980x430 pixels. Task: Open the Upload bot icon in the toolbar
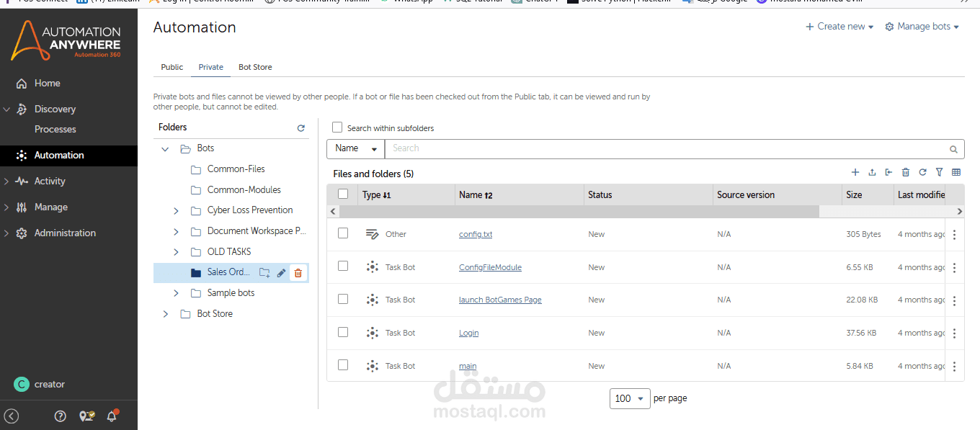click(872, 172)
